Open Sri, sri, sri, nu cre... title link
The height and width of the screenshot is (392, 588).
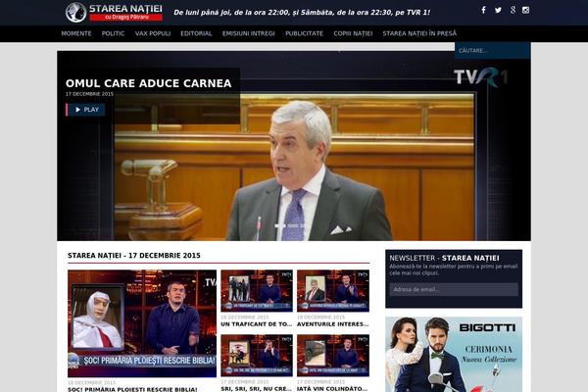257,389
